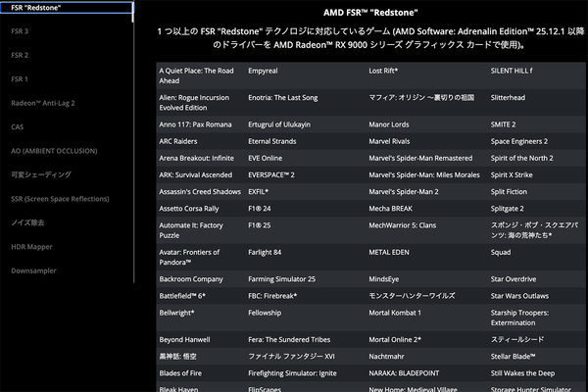Click the Marvel's Spider-Man 2 entry

pyautogui.click(x=404, y=192)
